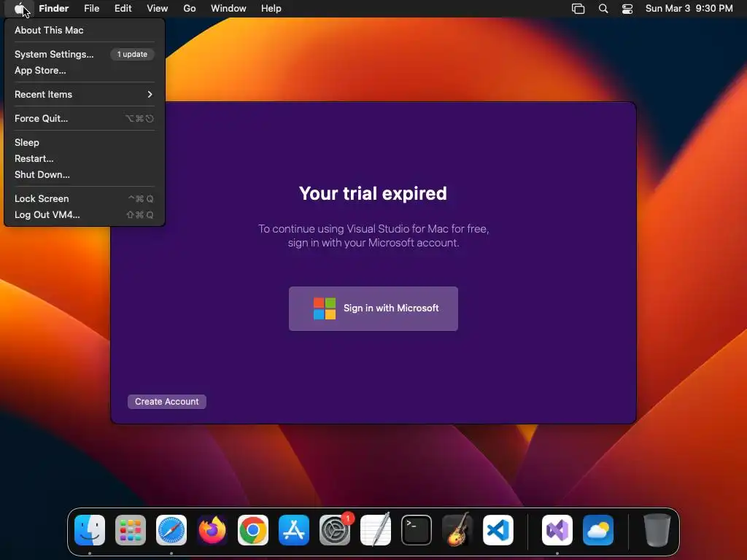
Task: Open the View menu
Action: [x=158, y=8]
